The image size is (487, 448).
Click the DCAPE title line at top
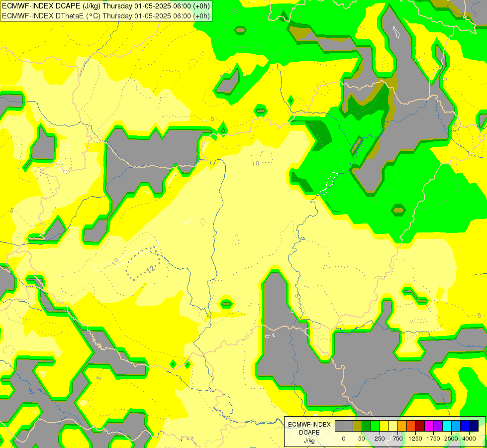coord(106,6)
